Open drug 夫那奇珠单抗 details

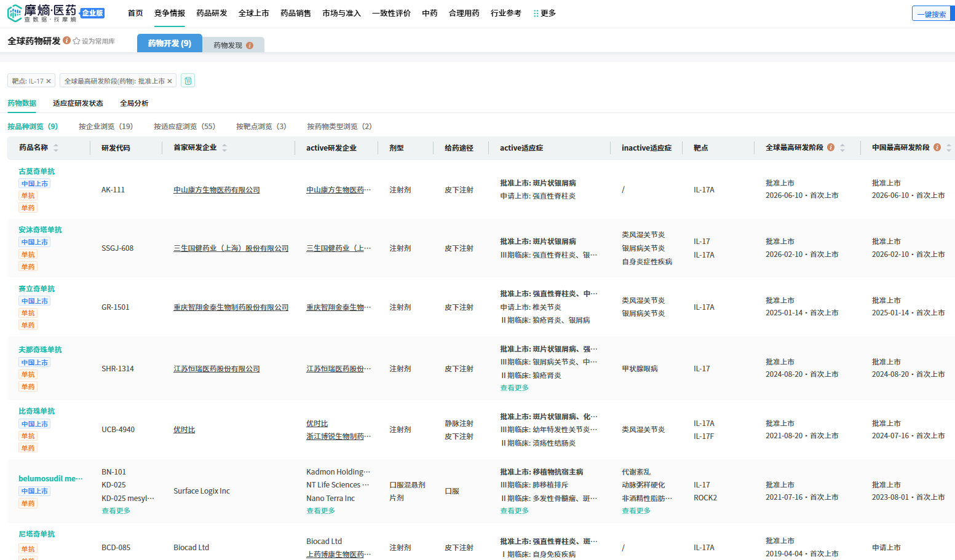(40, 350)
